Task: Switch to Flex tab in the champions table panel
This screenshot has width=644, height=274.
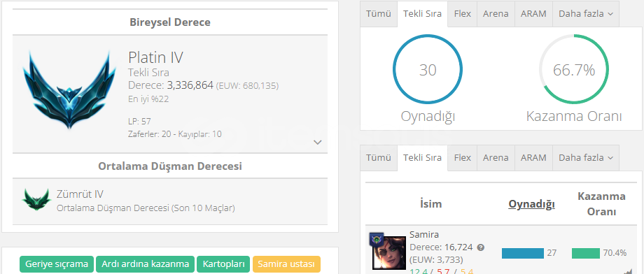Action: (463, 157)
